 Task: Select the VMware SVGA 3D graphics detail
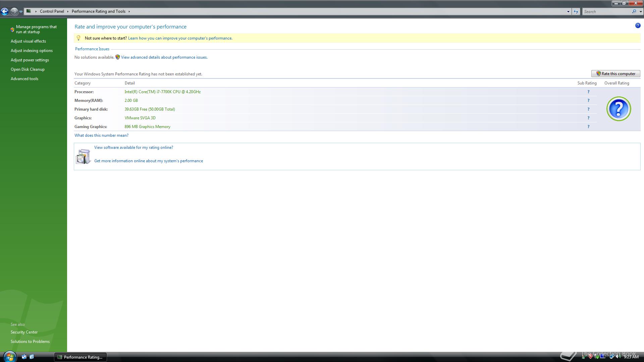(140, 118)
